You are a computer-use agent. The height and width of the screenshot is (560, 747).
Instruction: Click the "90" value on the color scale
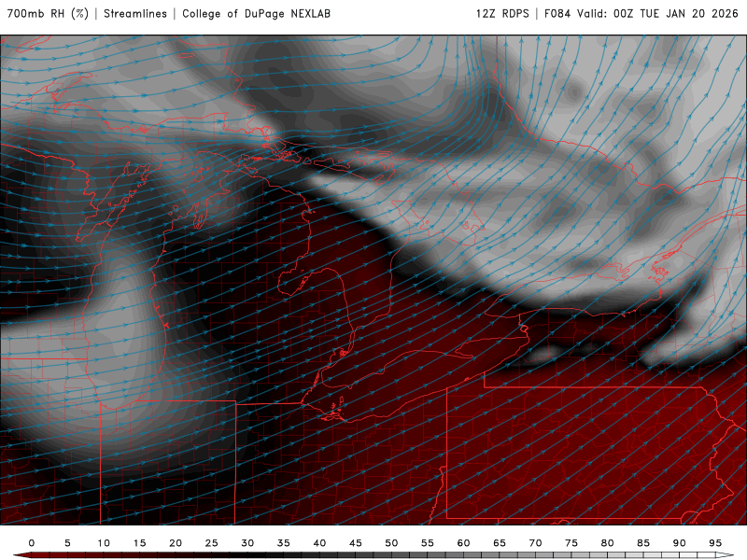click(680, 543)
